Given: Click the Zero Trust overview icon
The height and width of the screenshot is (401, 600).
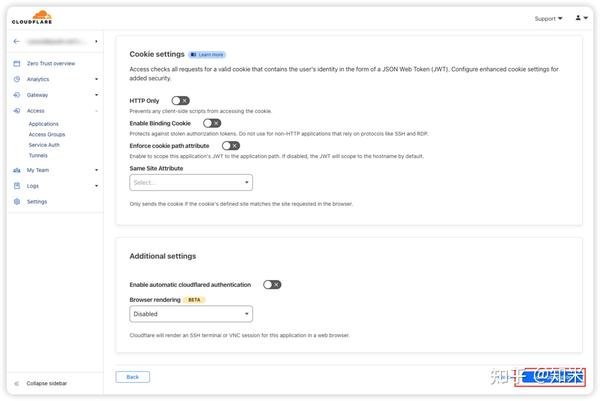Looking at the screenshot, I should click(x=16, y=63).
